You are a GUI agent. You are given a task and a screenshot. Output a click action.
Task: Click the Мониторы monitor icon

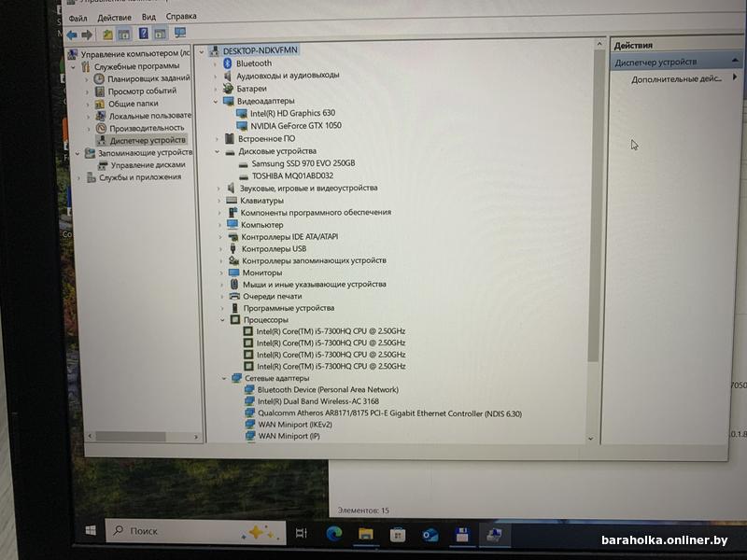click(233, 273)
